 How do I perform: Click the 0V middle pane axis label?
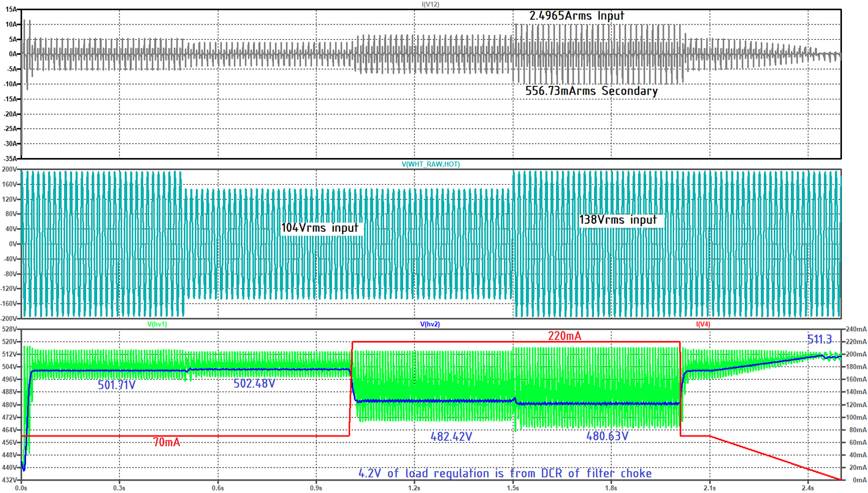click(13, 244)
